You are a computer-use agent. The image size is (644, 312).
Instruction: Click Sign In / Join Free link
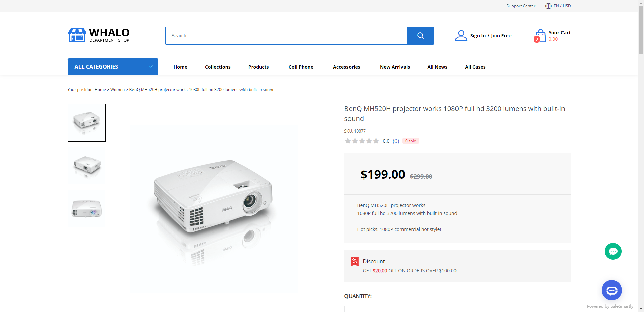click(x=491, y=36)
